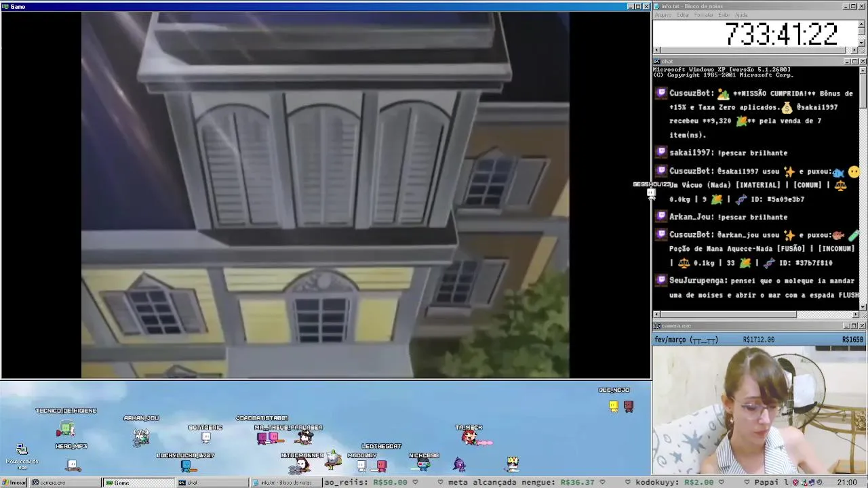This screenshot has height=488, width=868.
Task: Click the chat window vertical scrollbar thumb
Action: (x=863, y=90)
